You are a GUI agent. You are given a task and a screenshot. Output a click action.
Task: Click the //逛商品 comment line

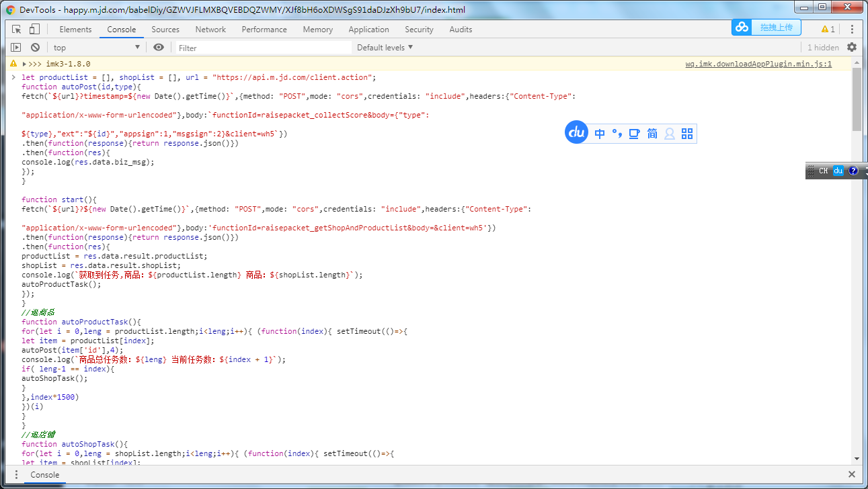(x=38, y=312)
